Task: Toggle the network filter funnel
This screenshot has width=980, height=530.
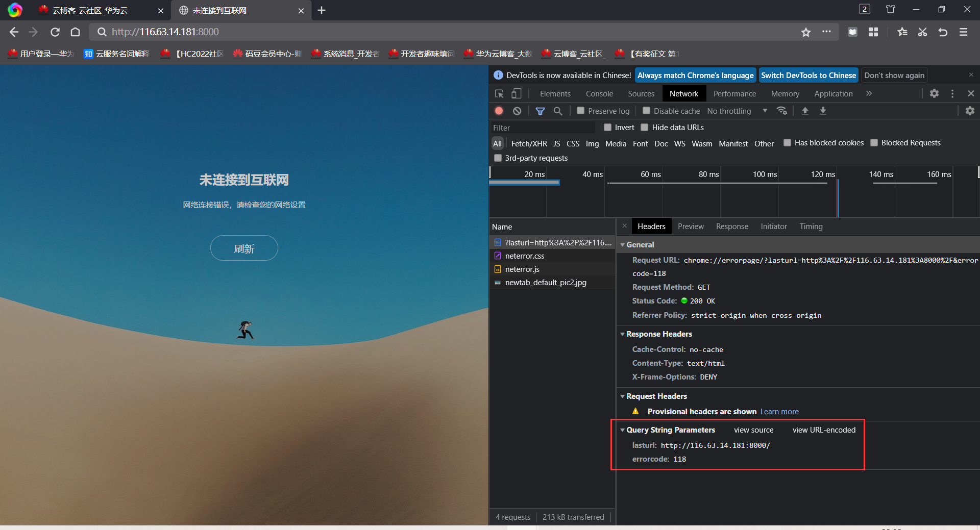Action: tap(540, 111)
